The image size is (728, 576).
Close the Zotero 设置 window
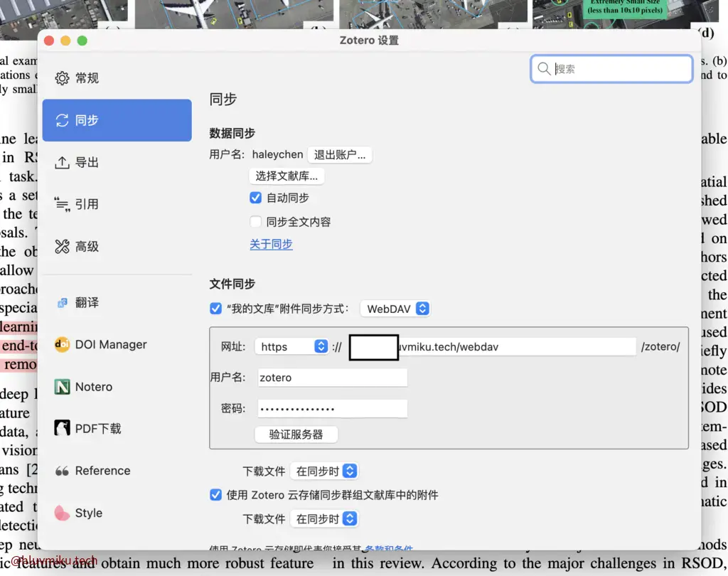pyautogui.click(x=49, y=41)
